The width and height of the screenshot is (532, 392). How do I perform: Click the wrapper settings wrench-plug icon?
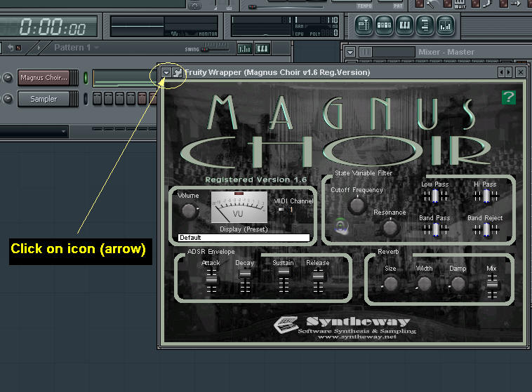[177, 72]
